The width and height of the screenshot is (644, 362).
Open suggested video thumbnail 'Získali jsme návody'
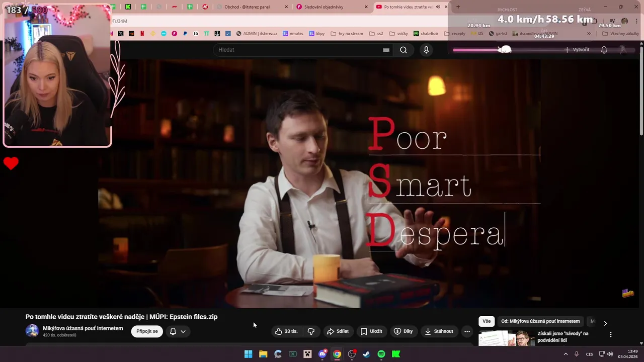click(x=506, y=338)
